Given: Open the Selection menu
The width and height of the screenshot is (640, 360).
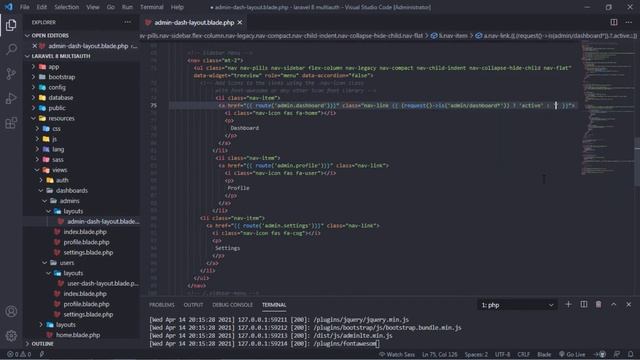Looking at the screenshot, I should coord(67,7).
